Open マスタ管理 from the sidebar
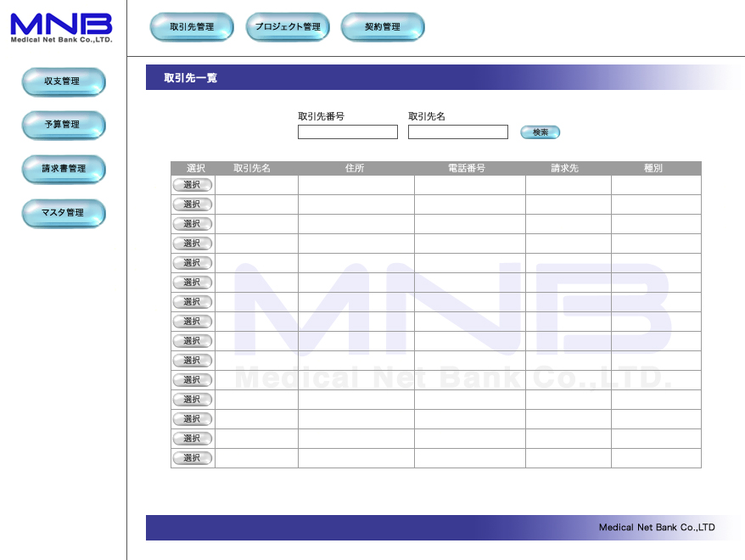Viewport: 745px width, 560px height. pos(63,213)
